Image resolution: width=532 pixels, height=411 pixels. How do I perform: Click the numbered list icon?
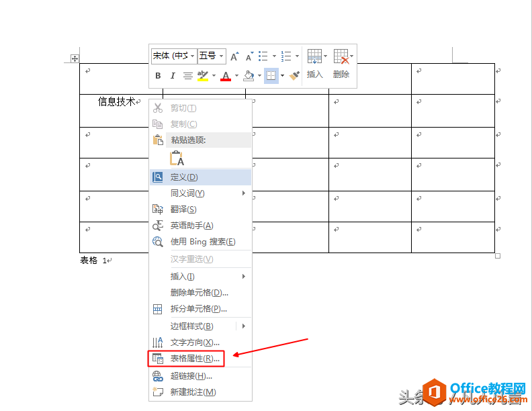coord(286,56)
